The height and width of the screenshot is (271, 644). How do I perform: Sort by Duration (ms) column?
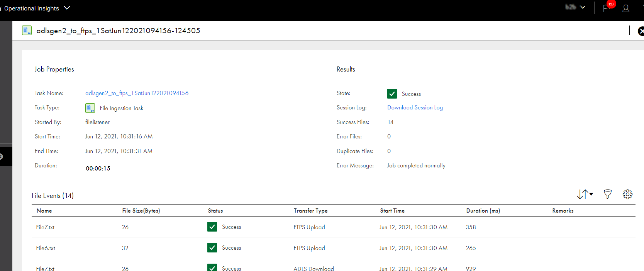(x=483, y=211)
